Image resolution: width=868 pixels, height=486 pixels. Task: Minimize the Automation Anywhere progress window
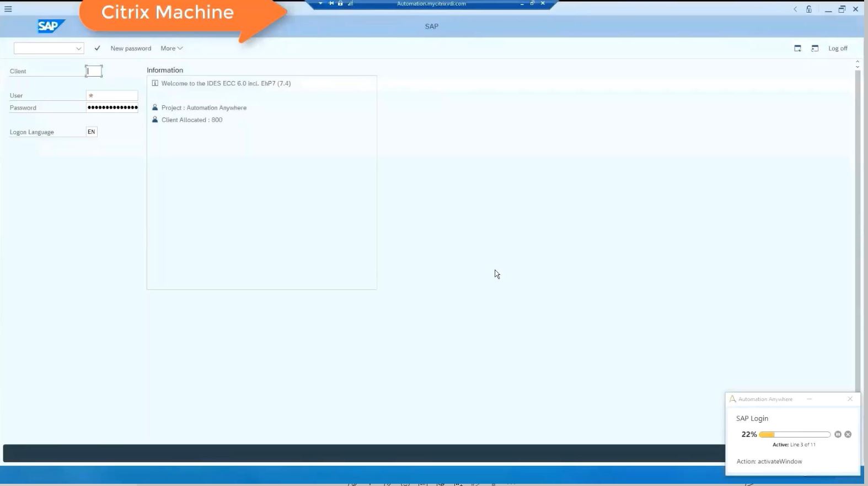[809, 399]
